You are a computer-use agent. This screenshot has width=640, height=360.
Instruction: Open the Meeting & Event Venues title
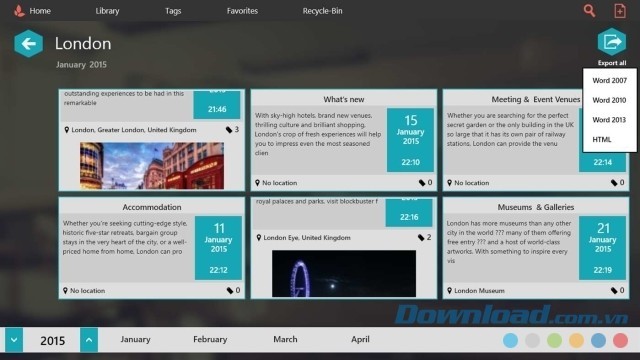click(536, 100)
